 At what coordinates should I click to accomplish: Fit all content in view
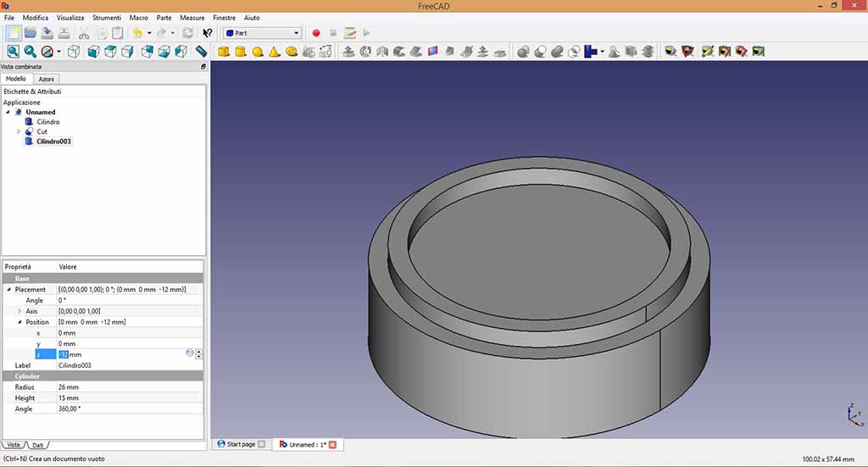pyautogui.click(x=14, y=52)
